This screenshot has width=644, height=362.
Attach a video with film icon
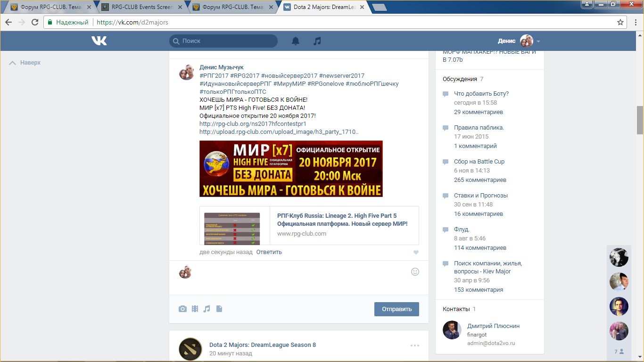click(195, 309)
